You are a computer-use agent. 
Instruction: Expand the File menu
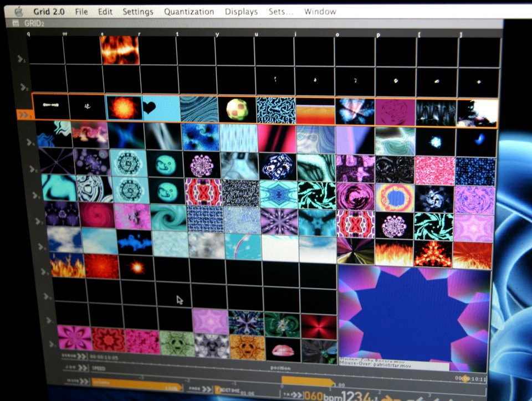coord(81,12)
